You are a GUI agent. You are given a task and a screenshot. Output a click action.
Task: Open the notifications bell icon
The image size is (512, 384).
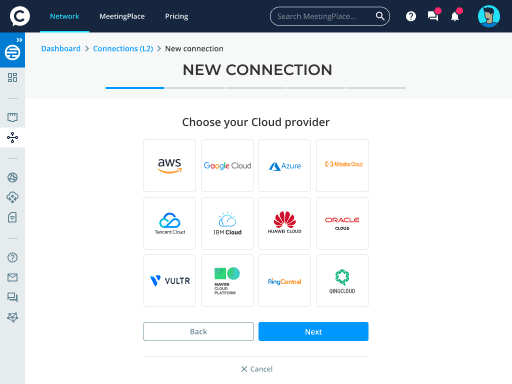tap(455, 16)
